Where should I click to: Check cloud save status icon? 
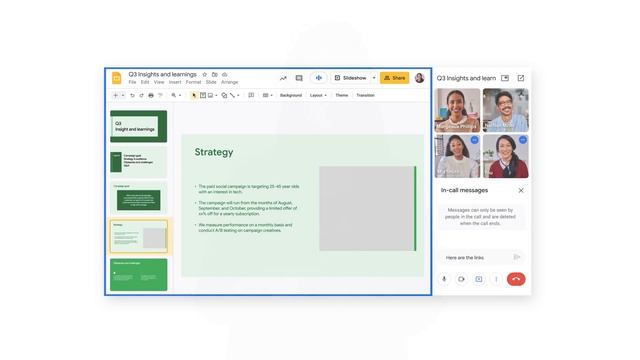[224, 74]
